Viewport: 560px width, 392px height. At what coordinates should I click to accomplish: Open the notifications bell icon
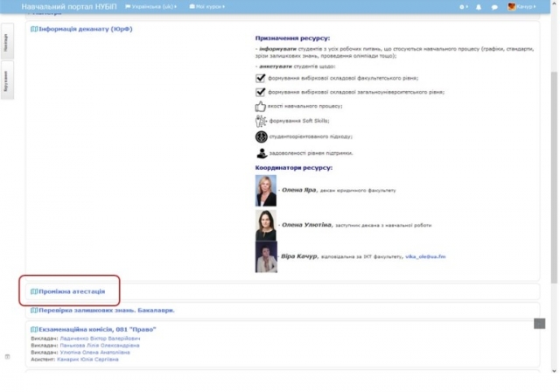tap(479, 7)
